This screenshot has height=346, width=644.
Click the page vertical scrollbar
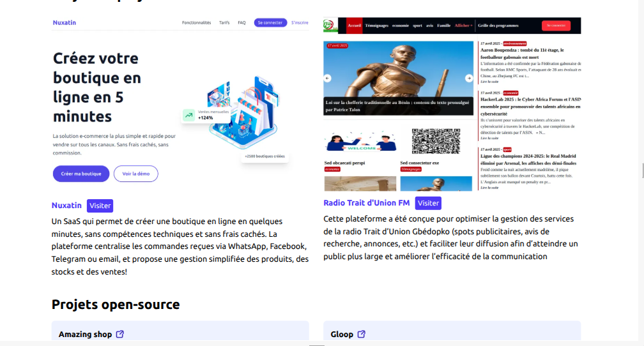(641, 170)
